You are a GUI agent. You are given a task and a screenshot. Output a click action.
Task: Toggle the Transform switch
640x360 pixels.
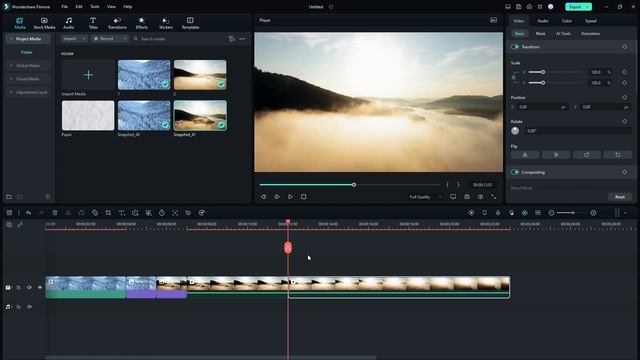tap(515, 47)
